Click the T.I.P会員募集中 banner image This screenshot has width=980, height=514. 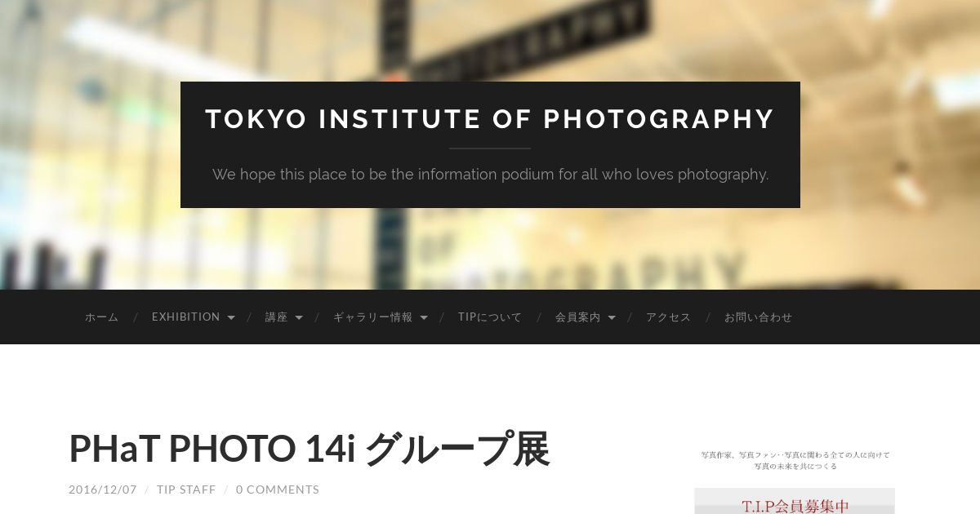click(x=795, y=501)
